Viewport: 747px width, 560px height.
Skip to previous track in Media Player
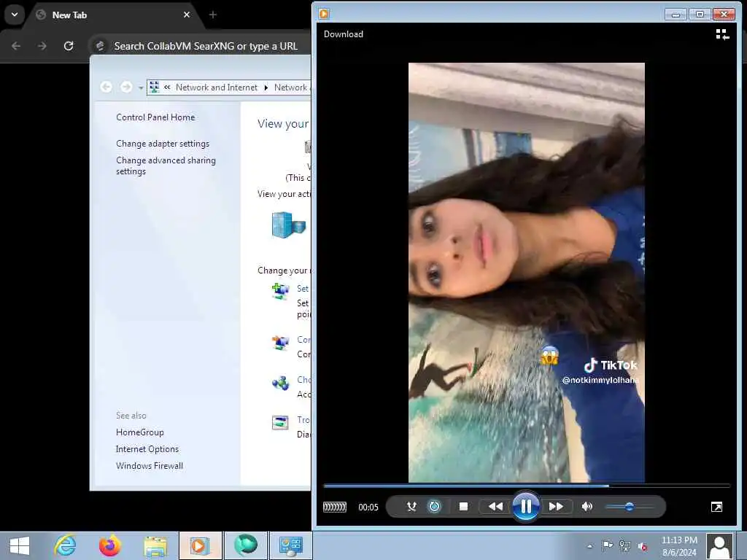[x=495, y=507]
